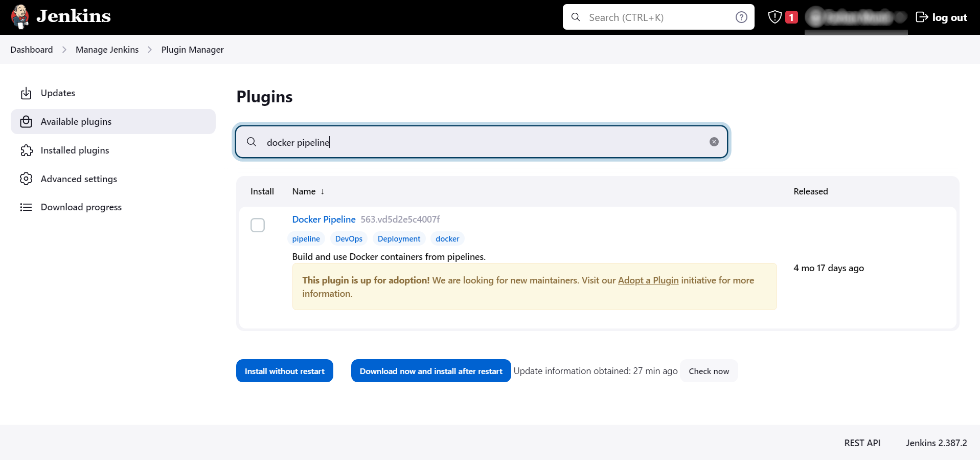
Task: Click the Advanced settings gear icon
Action: (x=26, y=179)
